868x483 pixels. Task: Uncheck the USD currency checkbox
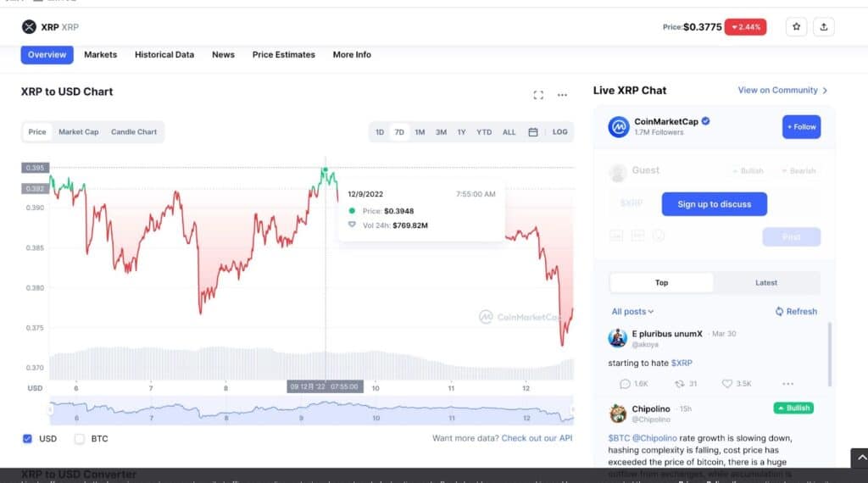pos(27,439)
